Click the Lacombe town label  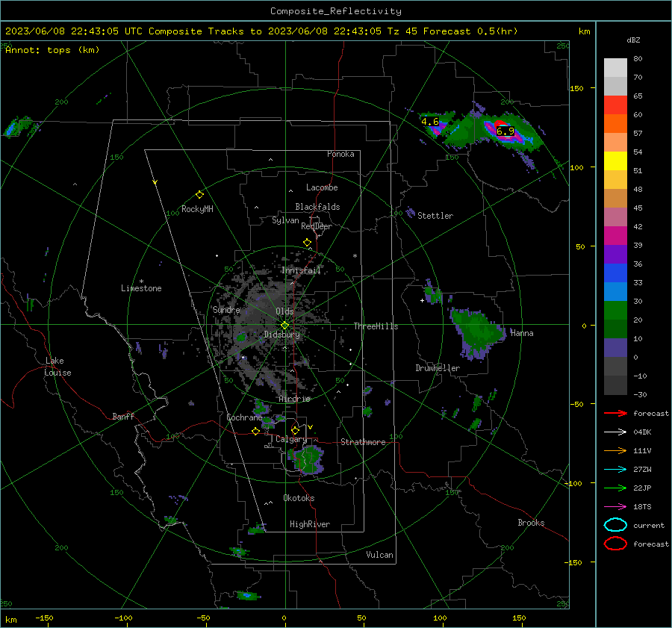click(x=322, y=187)
